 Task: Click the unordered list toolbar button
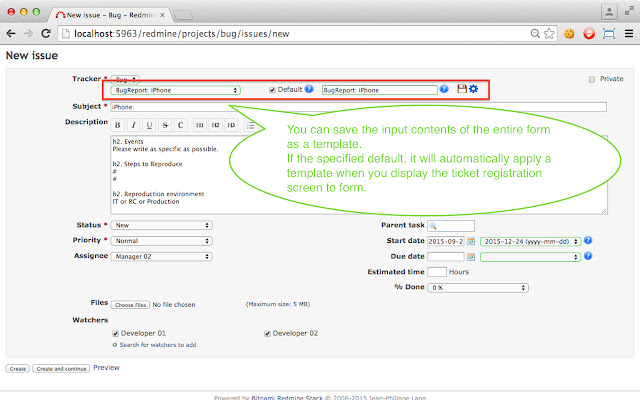click(250, 125)
